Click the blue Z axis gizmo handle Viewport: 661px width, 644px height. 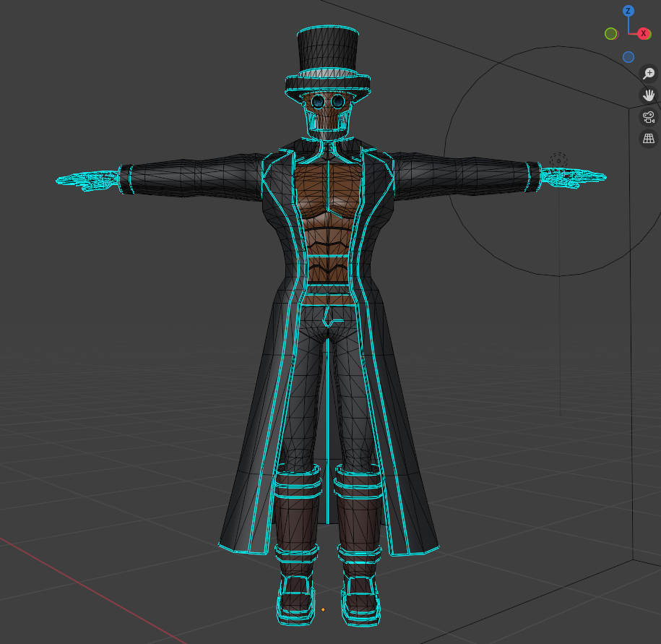coord(628,11)
